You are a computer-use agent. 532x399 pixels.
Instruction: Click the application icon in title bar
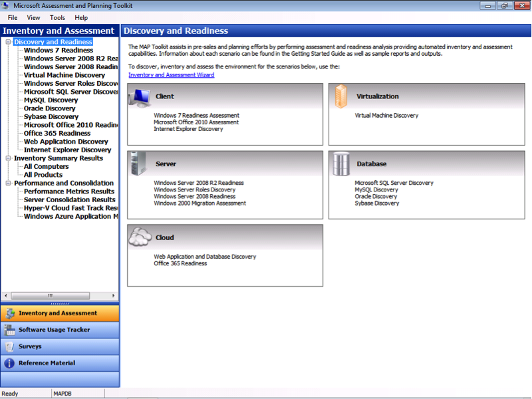coord(5,5)
